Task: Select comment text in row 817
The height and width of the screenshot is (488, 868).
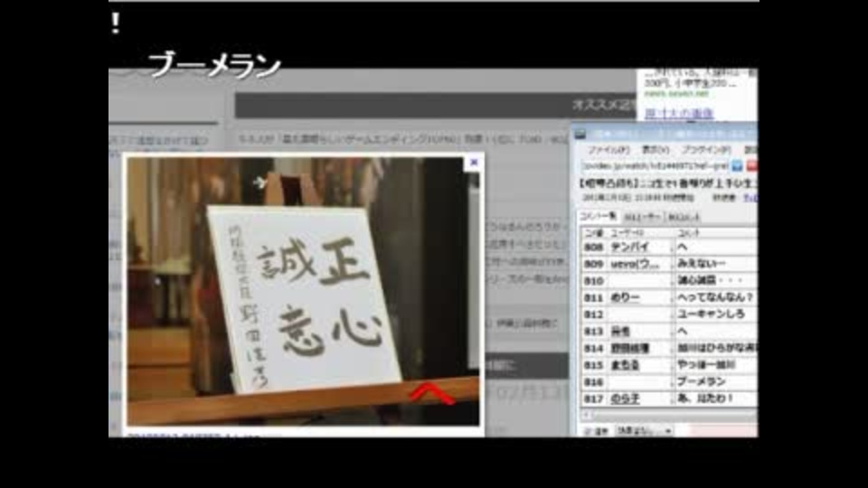Action: pos(706,399)
